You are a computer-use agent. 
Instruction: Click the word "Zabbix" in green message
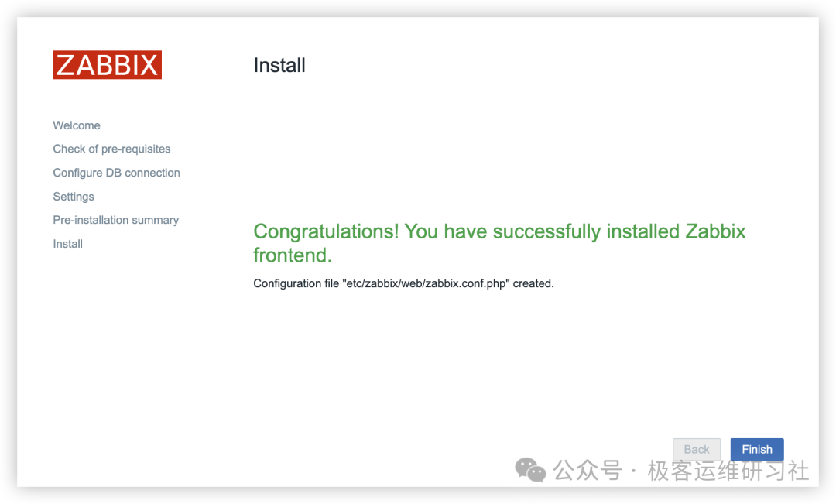[715, 231]
